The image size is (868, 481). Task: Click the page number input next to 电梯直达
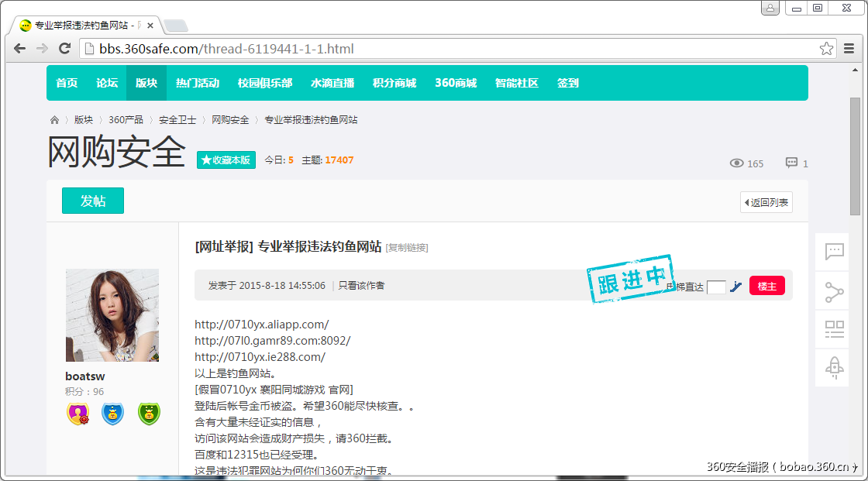pos(716,286)
